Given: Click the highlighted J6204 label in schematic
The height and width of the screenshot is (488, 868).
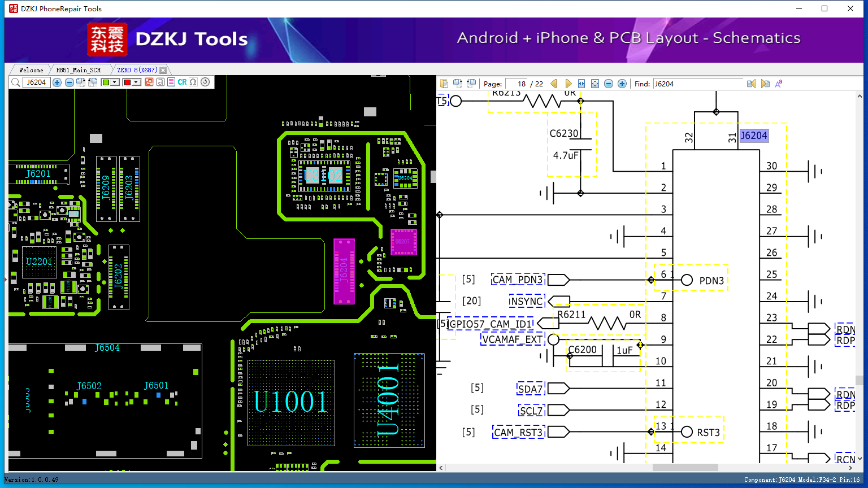Looking at the screenshot, I should [x=754, y=136].
